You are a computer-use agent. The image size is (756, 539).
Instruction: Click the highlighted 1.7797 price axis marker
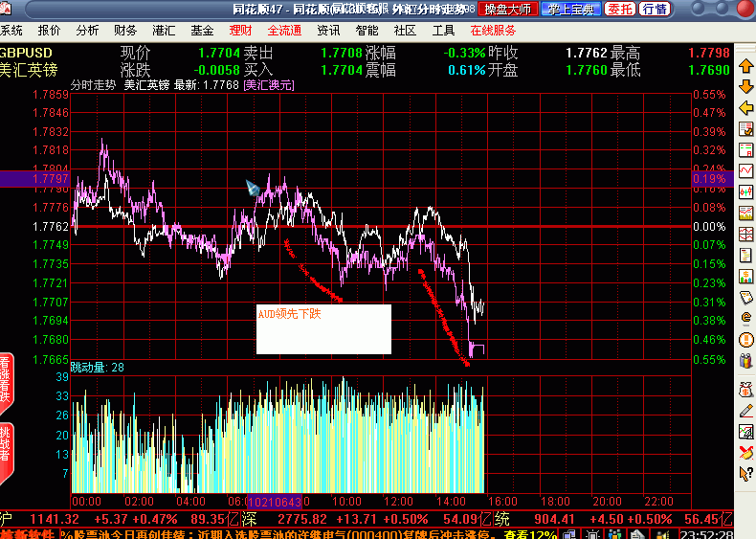[x=34, y=179]
